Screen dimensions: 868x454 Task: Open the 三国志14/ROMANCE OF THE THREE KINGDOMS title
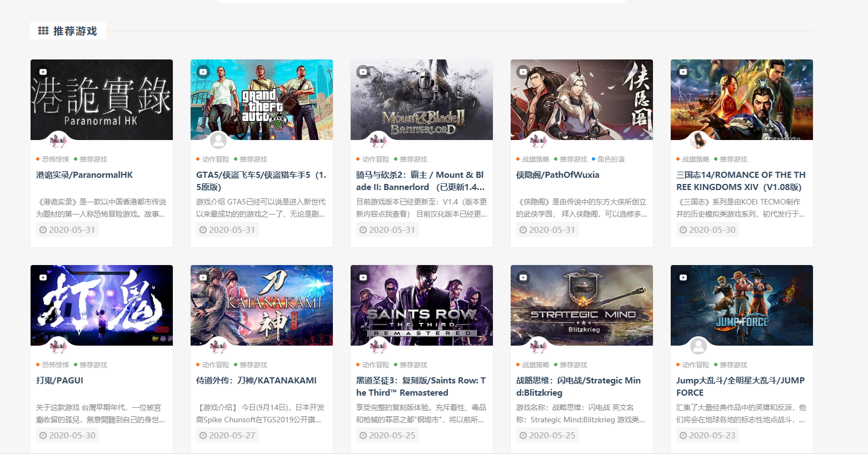741,181
